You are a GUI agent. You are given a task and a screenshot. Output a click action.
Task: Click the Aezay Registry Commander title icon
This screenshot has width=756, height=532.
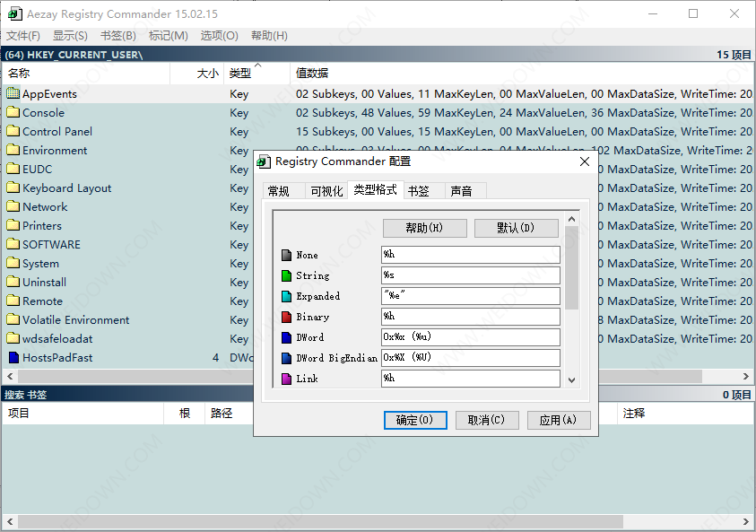click(15, 14)
